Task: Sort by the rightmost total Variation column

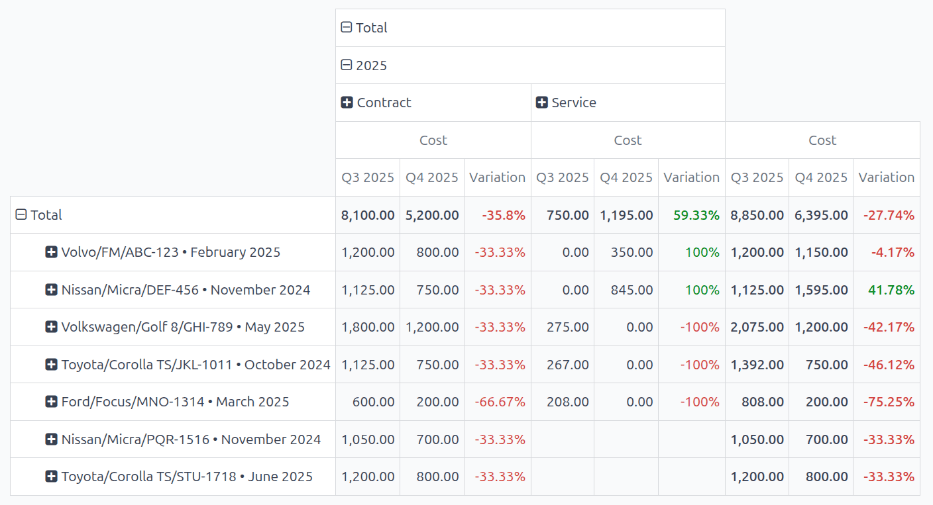Action: [886, 177]
